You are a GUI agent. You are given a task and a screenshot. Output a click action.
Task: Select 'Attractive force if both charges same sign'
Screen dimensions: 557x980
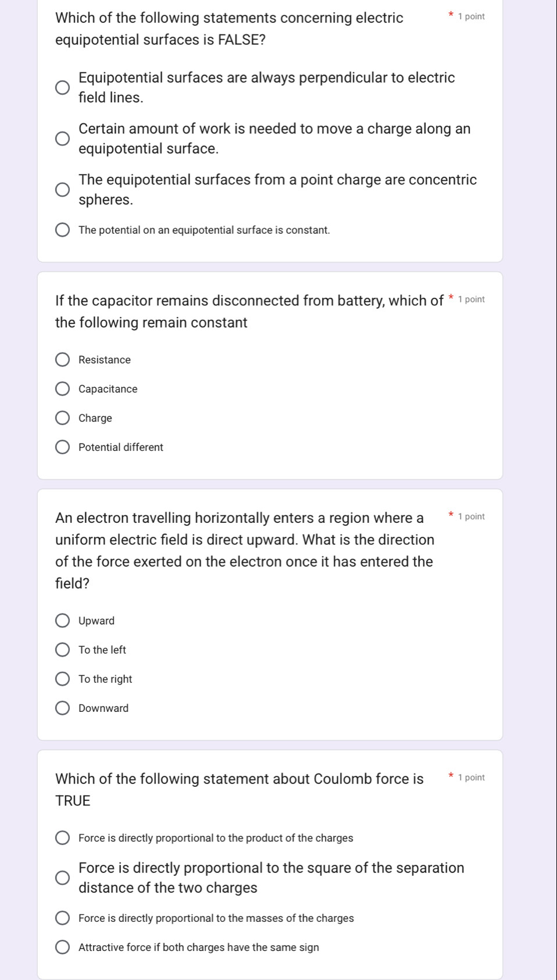62,947
